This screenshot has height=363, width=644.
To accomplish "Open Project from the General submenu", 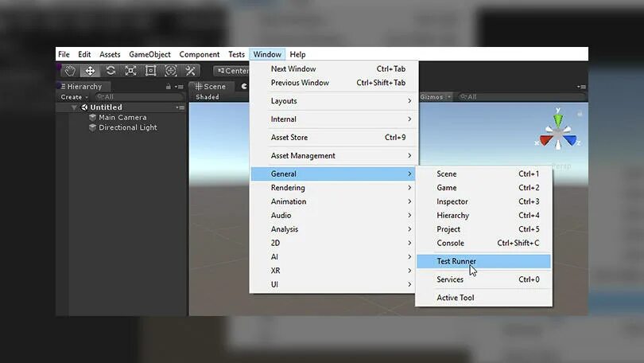I will pyautogui.click(x=484, y=229).
